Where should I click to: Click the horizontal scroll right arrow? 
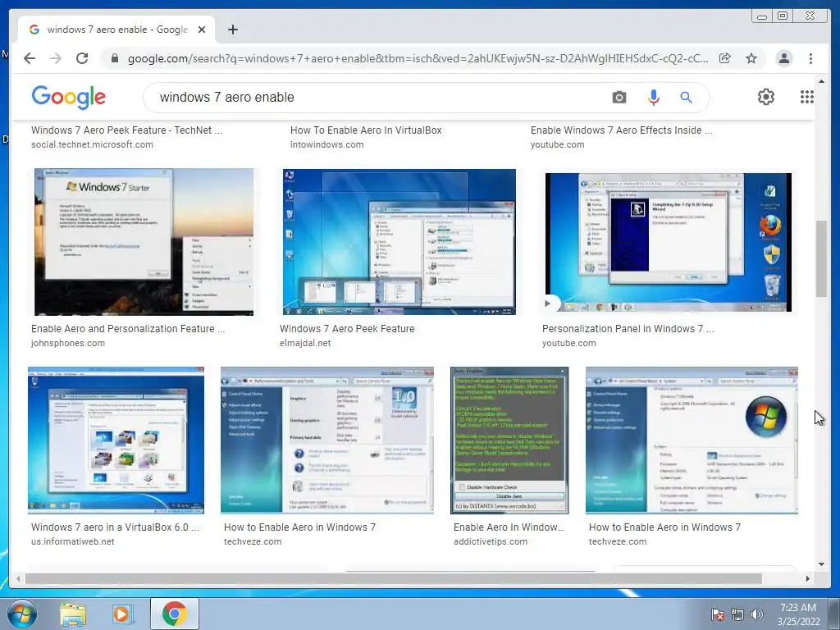pyautogui.click(x=808, y=578)
